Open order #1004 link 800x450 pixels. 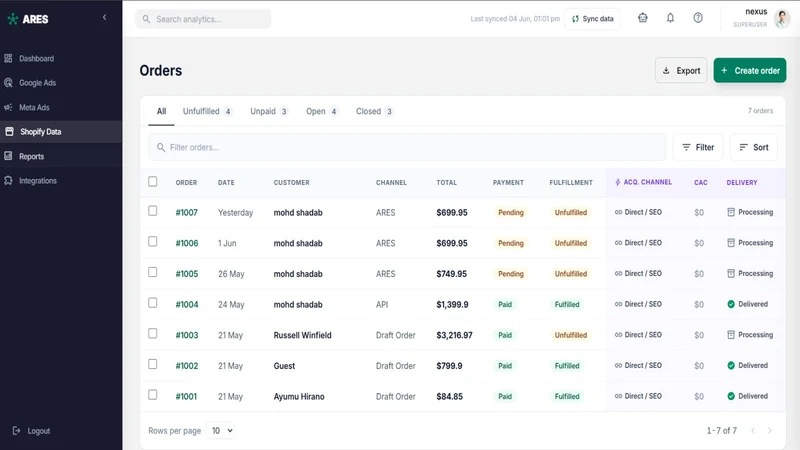[x=187, y=305]
